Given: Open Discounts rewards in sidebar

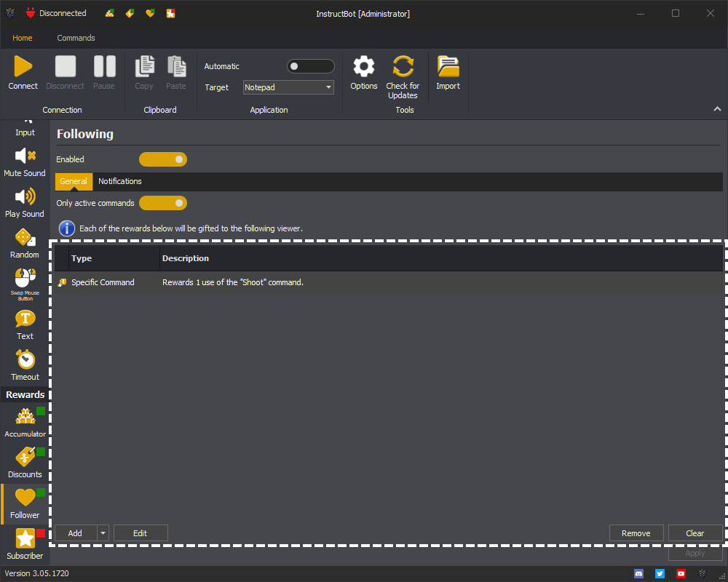Looking at the screenshot, I should tap(25, 463).
